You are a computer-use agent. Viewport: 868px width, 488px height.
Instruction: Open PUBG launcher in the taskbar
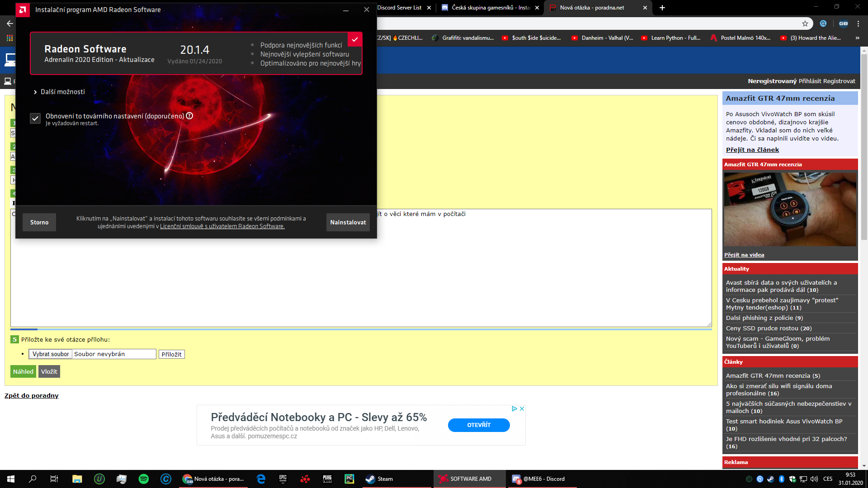327,479
